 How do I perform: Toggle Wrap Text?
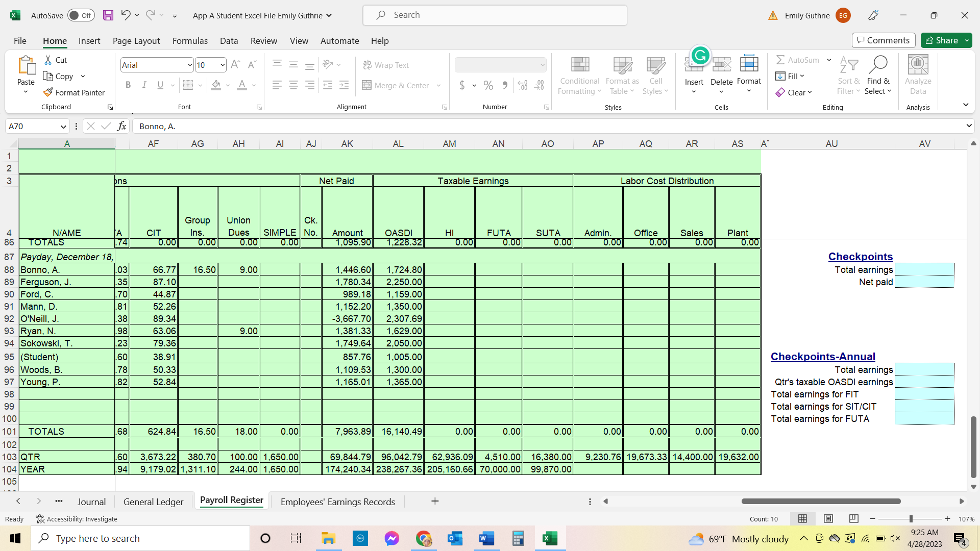(x=386, y=65)
